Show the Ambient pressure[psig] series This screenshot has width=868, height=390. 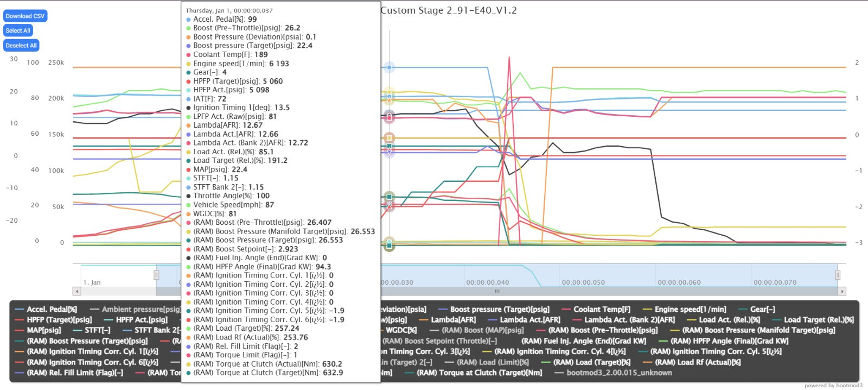tap(141, 309)
